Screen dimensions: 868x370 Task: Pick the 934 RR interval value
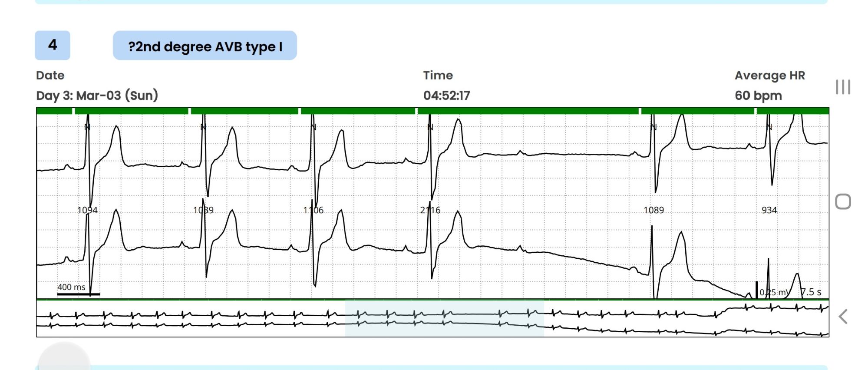[x=769, y=210]
